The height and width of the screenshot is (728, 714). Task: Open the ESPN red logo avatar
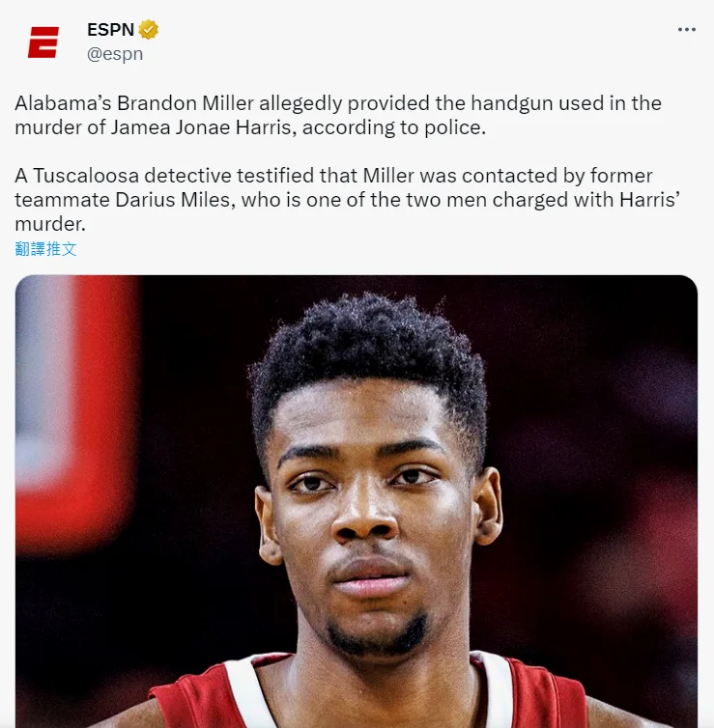pyautogui.click(x=43, y=42)
